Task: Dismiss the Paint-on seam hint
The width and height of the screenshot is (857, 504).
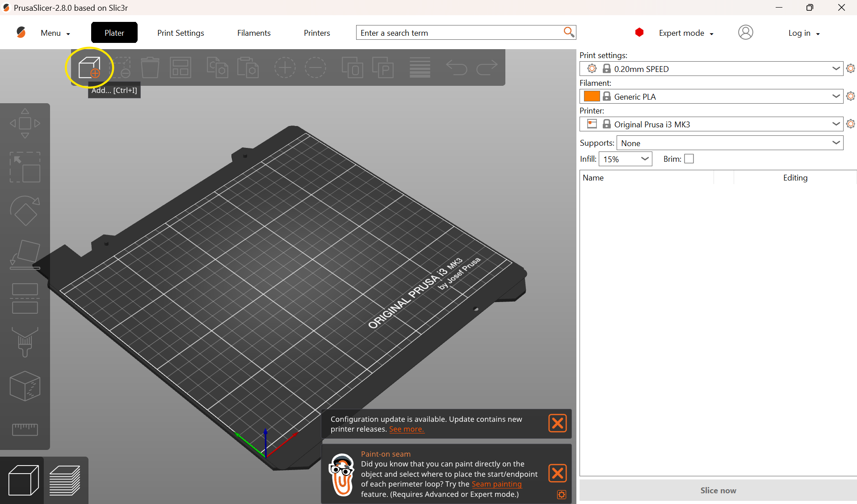Action: point(558,473)
